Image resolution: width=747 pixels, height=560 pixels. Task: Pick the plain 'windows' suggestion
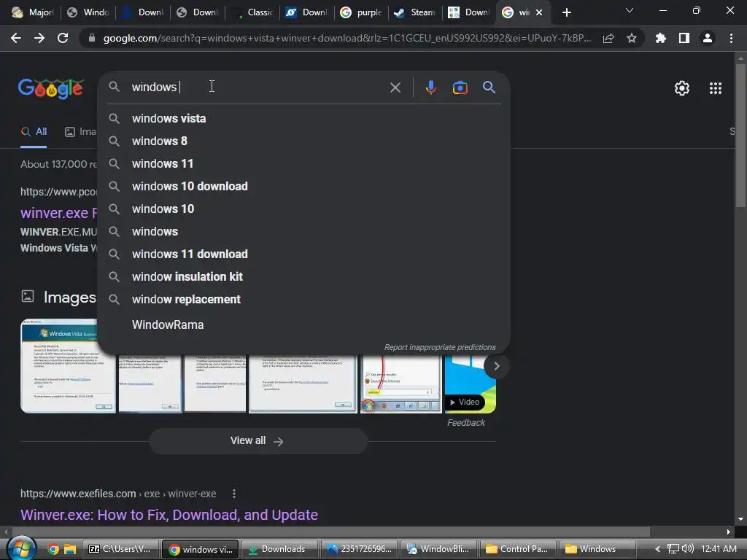pyautogui.click(x=304, y=231)
